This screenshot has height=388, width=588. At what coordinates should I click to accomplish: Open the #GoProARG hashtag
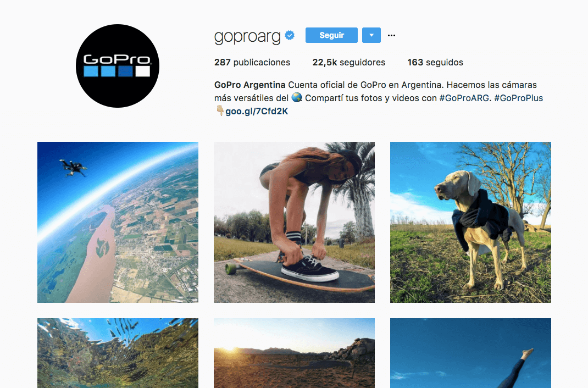[x=464, y=98]
